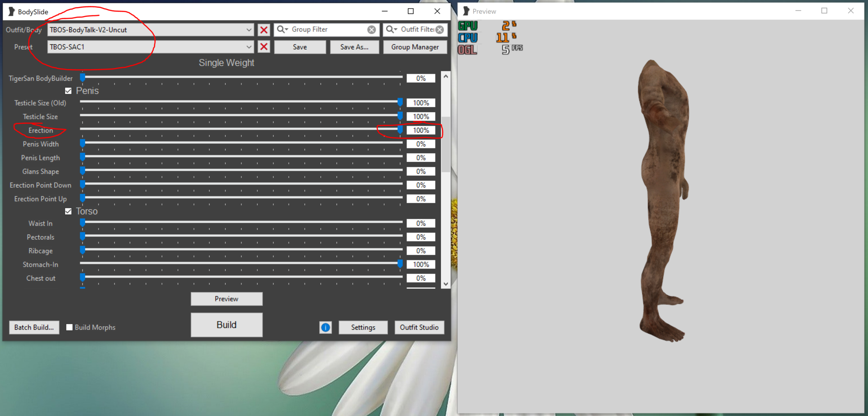The image size is (868, 416).
Task: Click the slider list scroll up arrow
Action: [446, 76]
